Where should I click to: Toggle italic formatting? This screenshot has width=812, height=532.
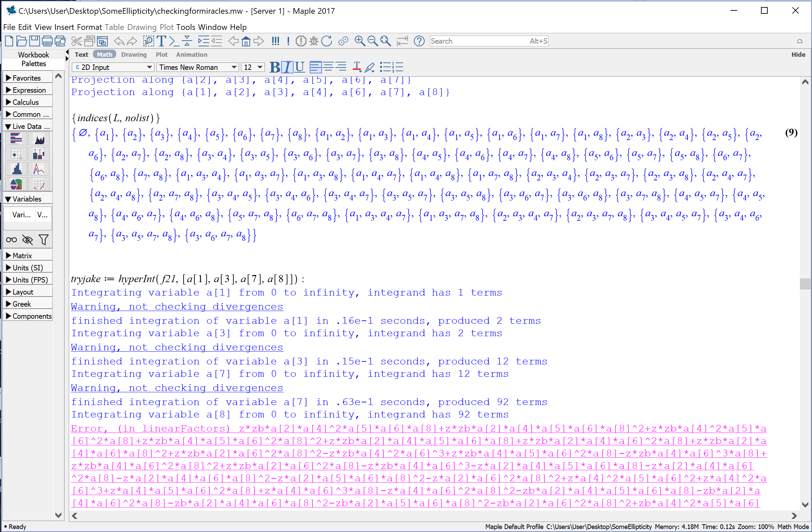[x=287, y=67]
